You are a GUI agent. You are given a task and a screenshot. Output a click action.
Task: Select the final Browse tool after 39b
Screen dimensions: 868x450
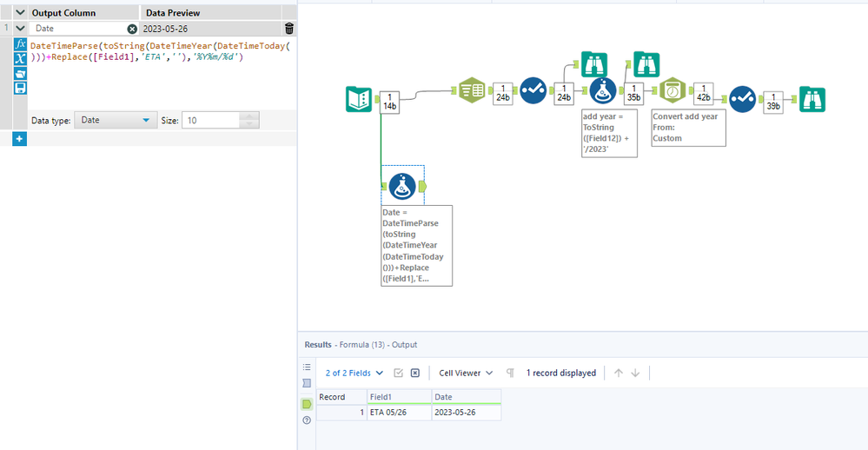(x=812, y=100)
